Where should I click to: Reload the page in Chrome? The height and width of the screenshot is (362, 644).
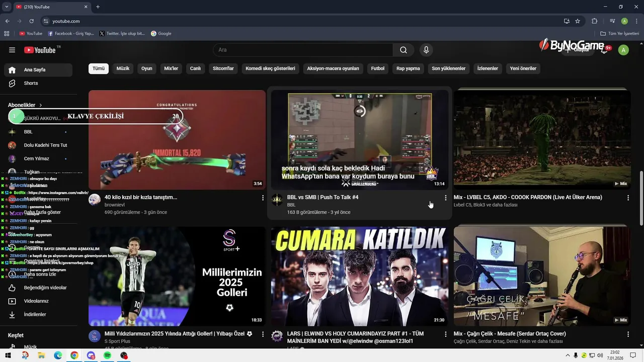pyautogui.click(x=31, y=21)
